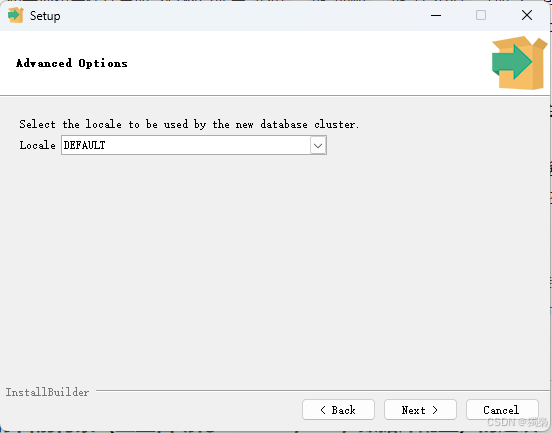
Task: Click the Advanced Options heading
Action: click(72, 63)
